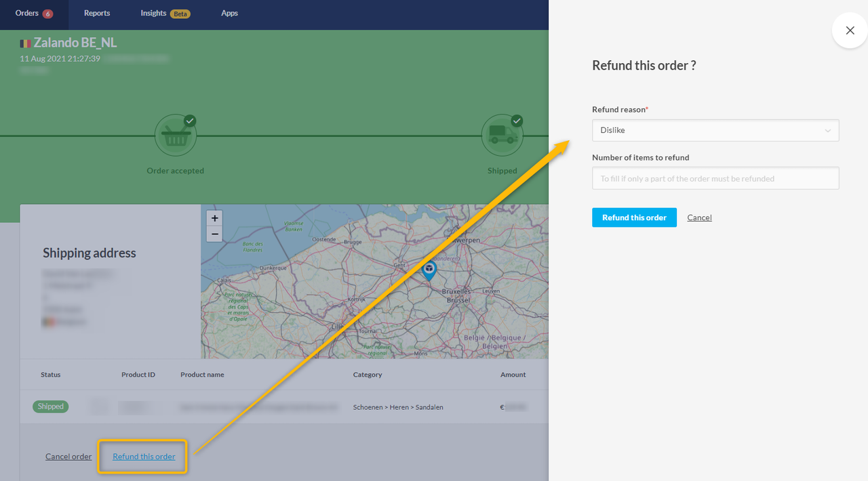The width and height of the screenshot is (868, 481).
Task: Click the Beta badge next to Insights
Action: pyautogui.click(x=180, y=14)
